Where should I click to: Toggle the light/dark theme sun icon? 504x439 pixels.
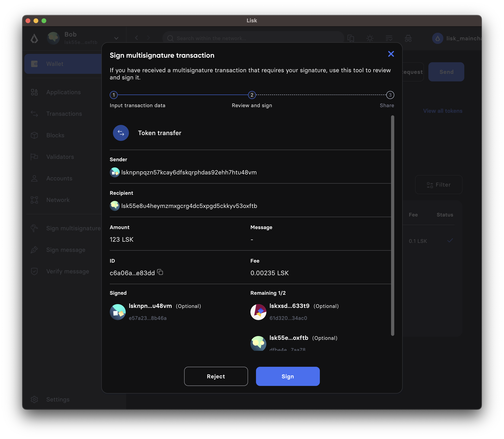click(370, 38)
